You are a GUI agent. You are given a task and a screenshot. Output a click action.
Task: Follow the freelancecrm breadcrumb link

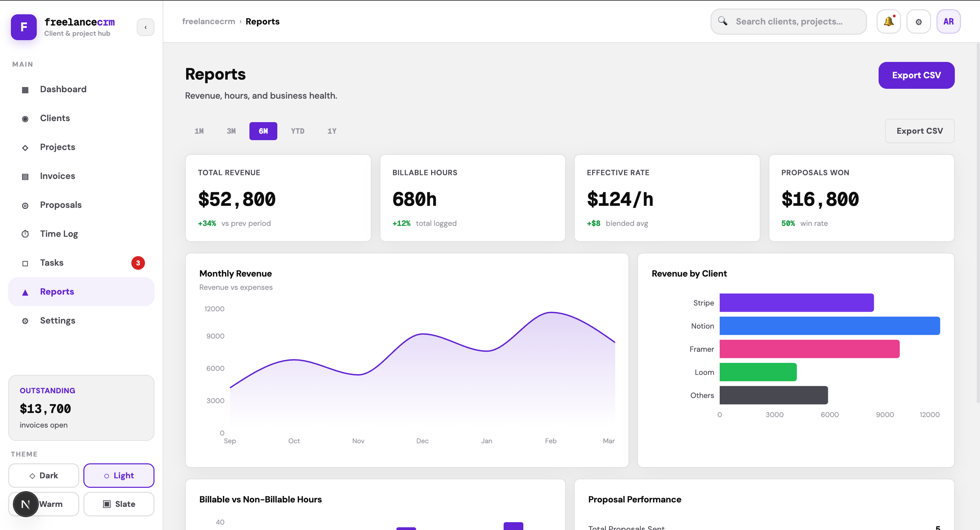(x=208, y=21)
